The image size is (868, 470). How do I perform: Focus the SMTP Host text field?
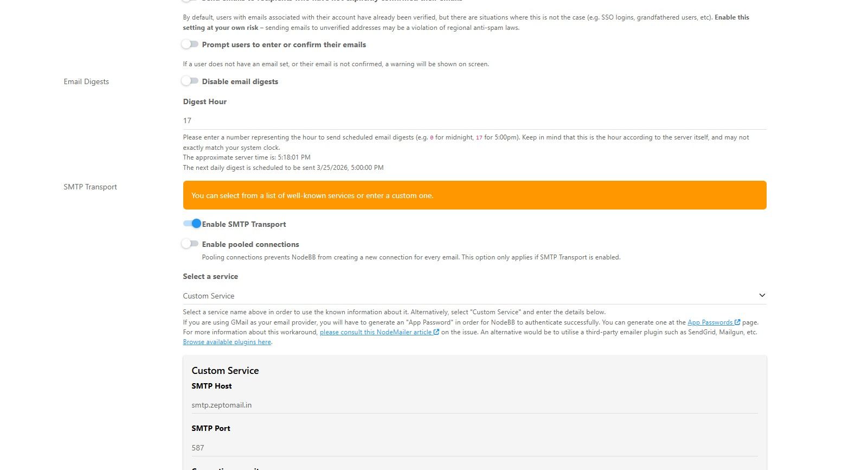tap(474, 405)
